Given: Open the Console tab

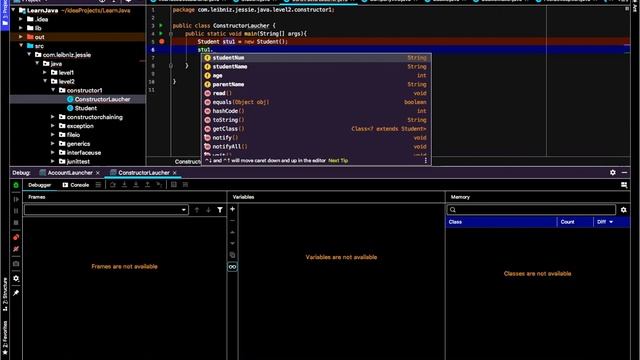Looking at the screenshot, I should point(76,185).
